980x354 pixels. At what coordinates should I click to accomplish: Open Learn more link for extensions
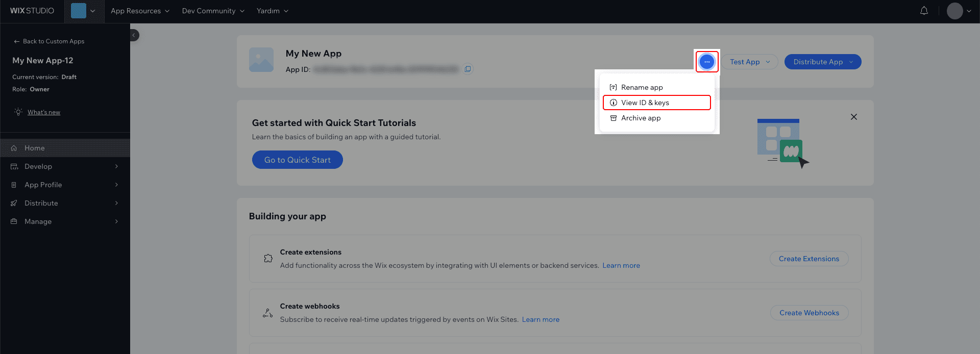pos(621,265)
